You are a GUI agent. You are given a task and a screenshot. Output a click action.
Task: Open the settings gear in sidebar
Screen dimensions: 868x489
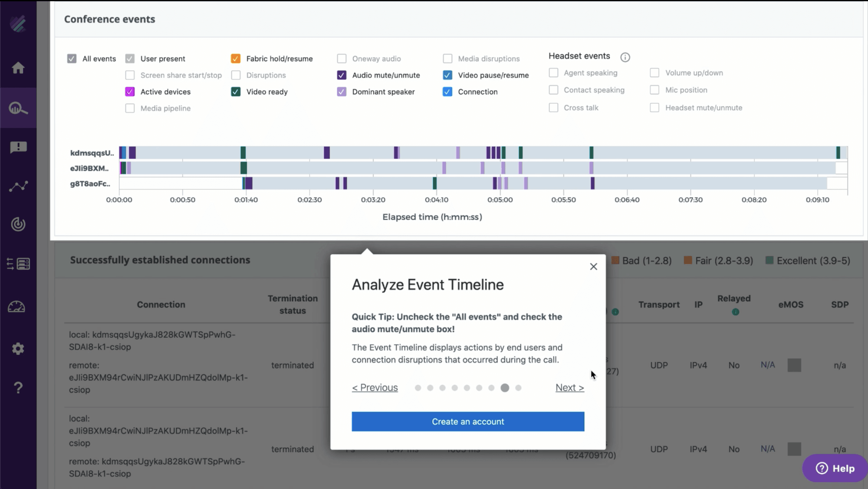point(18,349)
